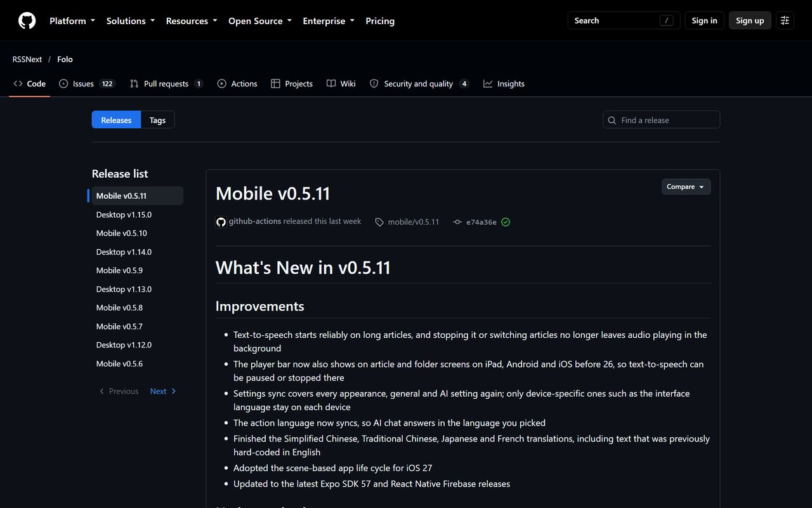This screenshot has height=508, width=812.
Task: Select Desktop v1.15.0 in release list
Action: [x=124, y=215]
